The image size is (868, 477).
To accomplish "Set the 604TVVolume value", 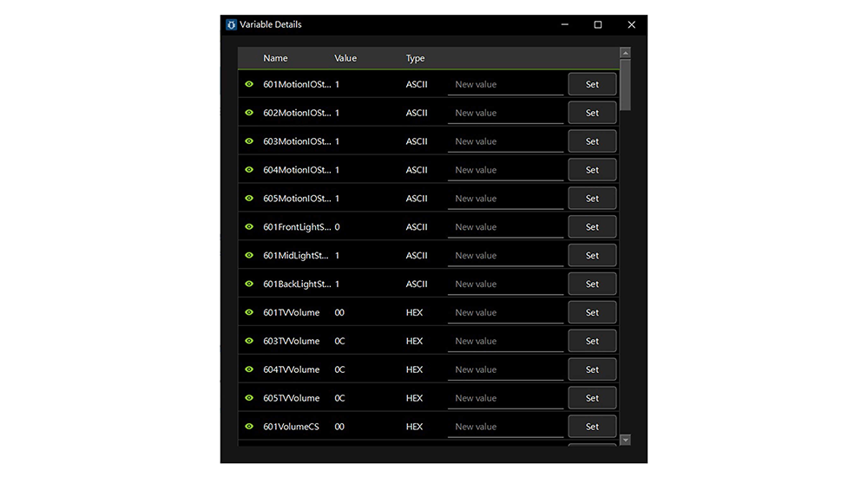I will click(x=592, y=369).
